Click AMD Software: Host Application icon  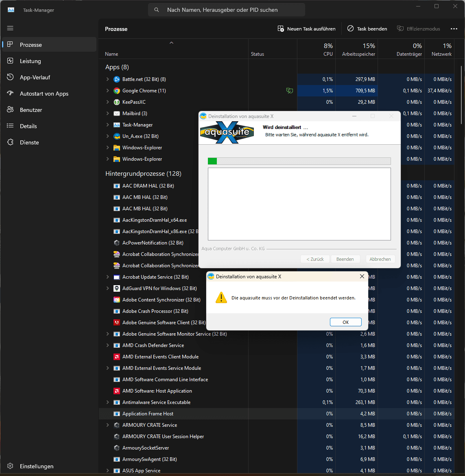(x=116, y=391)
